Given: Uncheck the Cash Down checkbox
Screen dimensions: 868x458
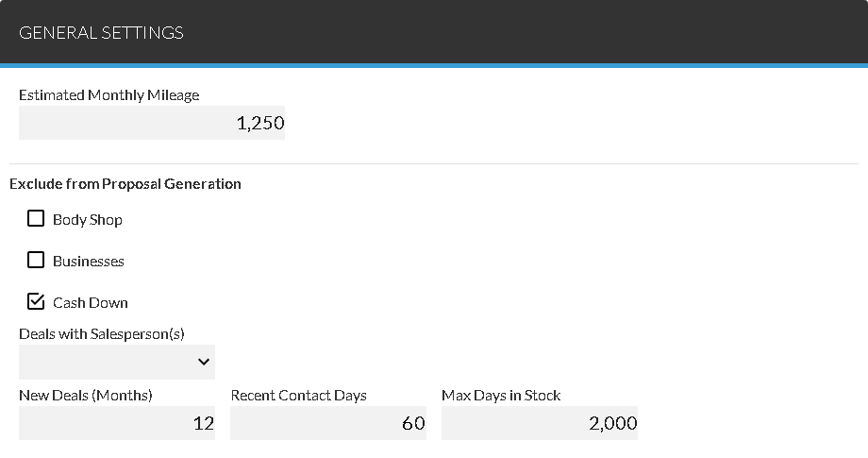Looking at the screenshot, I should (x=36, y=302).
